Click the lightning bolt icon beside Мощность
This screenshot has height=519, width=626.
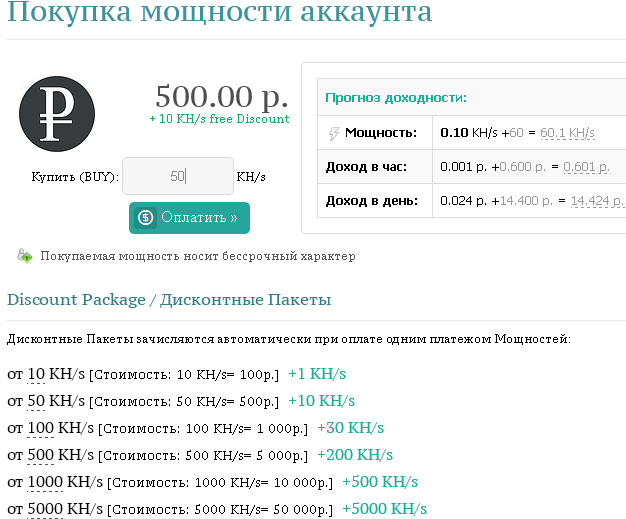click(334, 133)
